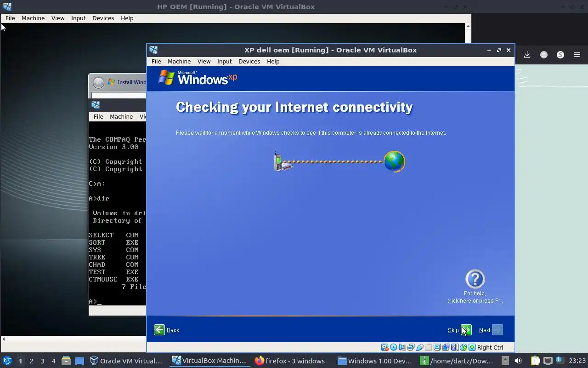Click /home/dartz/Dow... taskbar entry

[457, 361]
